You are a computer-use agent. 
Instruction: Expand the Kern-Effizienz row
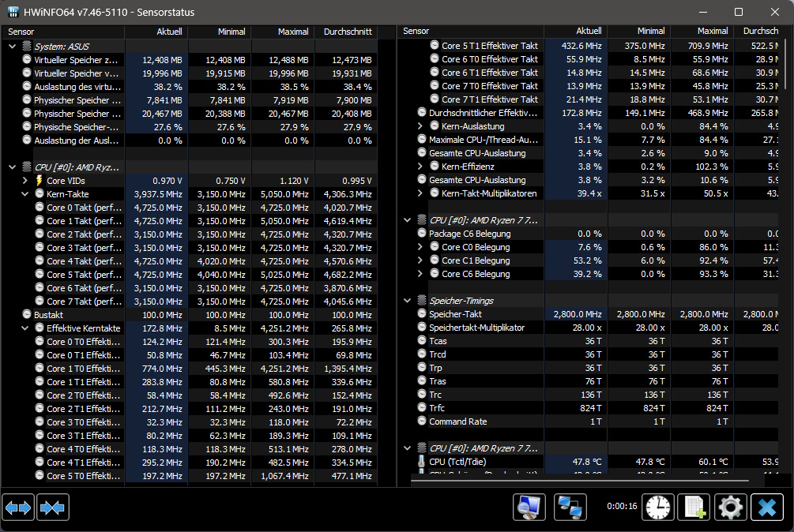coord(420,166)
